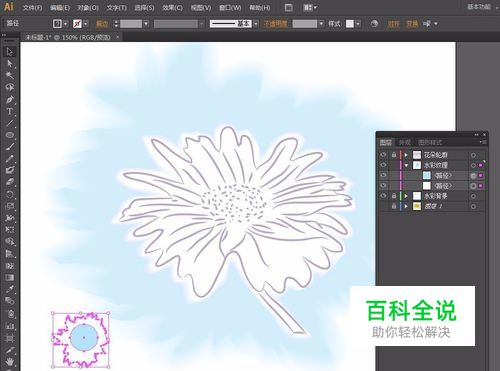Click the 样式 graphic style swatch
Viewport: 500px width, 371px height.
350,24
